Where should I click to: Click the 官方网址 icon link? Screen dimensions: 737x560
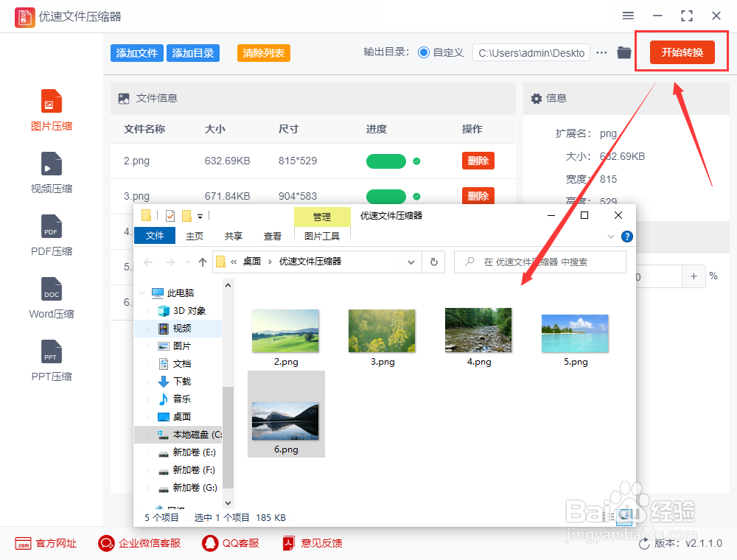point(23,544)
